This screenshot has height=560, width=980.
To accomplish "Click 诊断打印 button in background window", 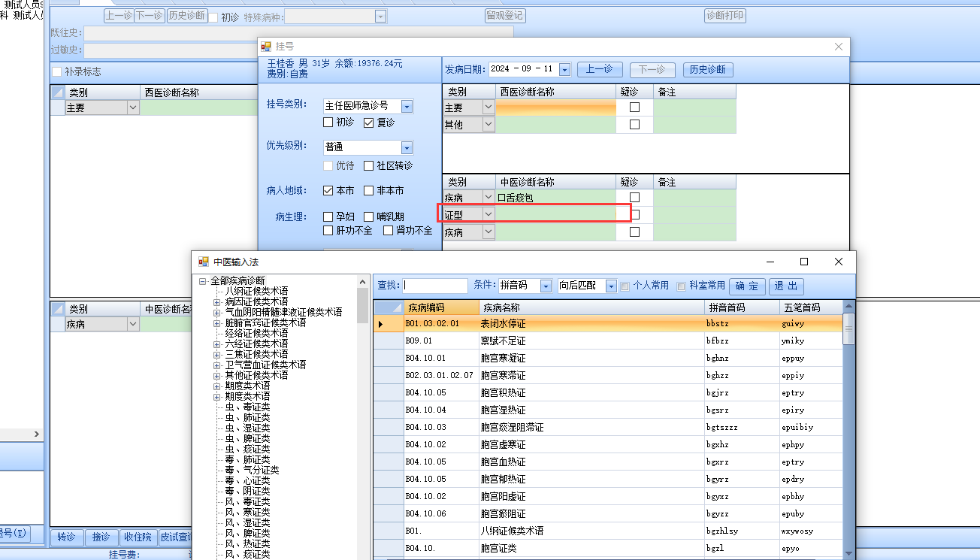I will click(724, 16).
